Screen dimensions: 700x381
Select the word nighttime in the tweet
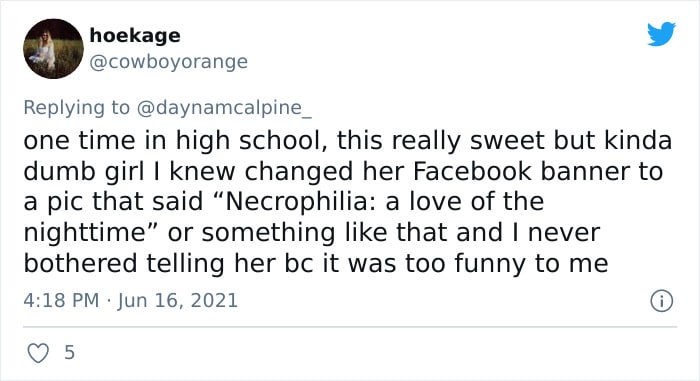85,233
